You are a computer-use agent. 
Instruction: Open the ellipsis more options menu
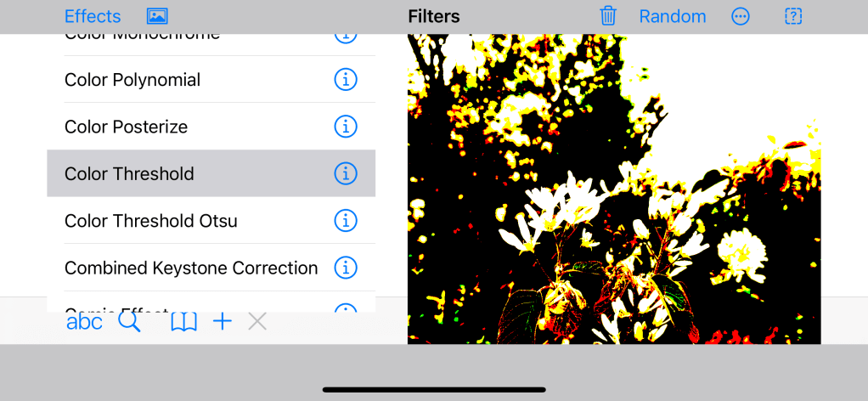tap(741, 16)
